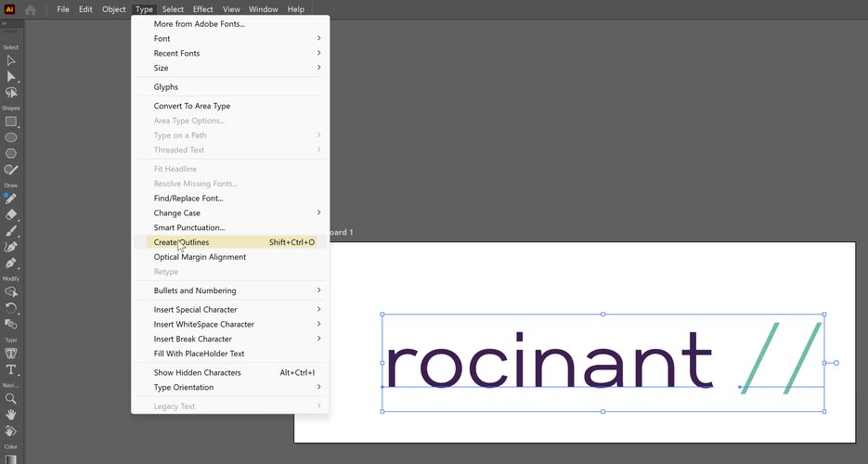This screenshot has height=464, width=868.
Task: Select the Type tool
Action: coord(10,369)
